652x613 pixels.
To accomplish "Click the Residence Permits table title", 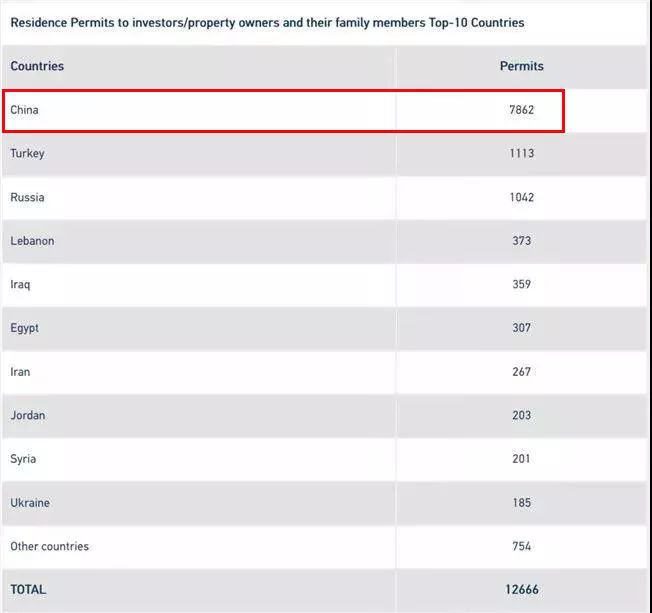I will tap(267, 22).
